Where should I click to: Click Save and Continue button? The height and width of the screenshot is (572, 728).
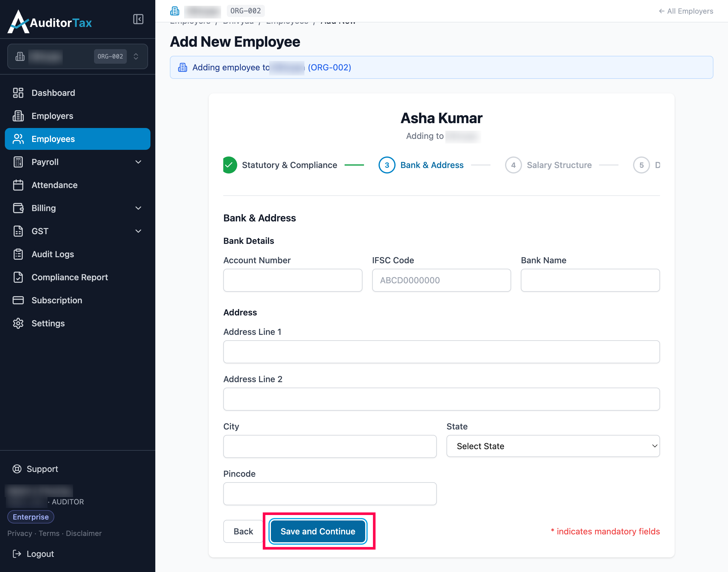click(318, 531)
